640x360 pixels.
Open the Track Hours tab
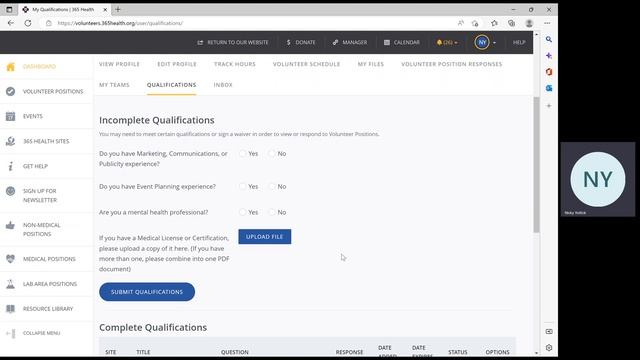click(235, 64)
